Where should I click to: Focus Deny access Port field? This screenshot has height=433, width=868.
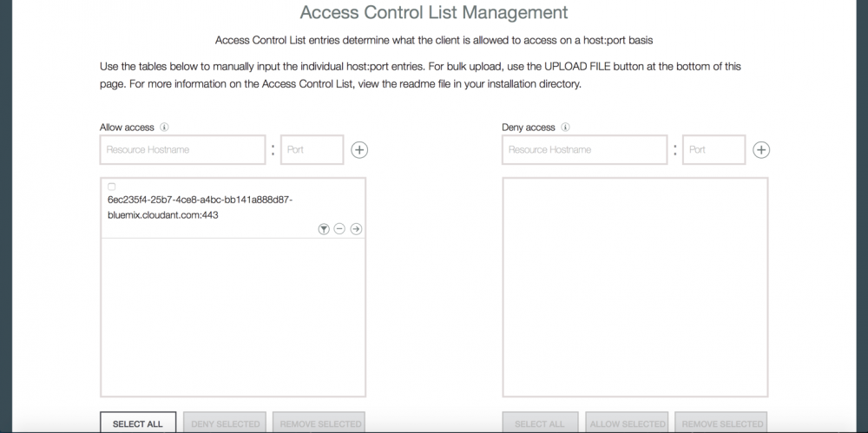pyautogui.click(x=714, y=149)
